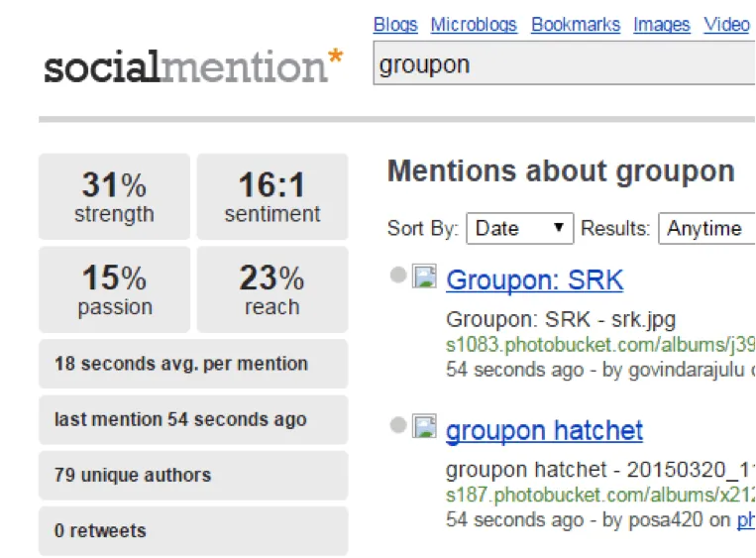Click the 15% passion stat box
This screenshot has height=558, width=756.
114,289
